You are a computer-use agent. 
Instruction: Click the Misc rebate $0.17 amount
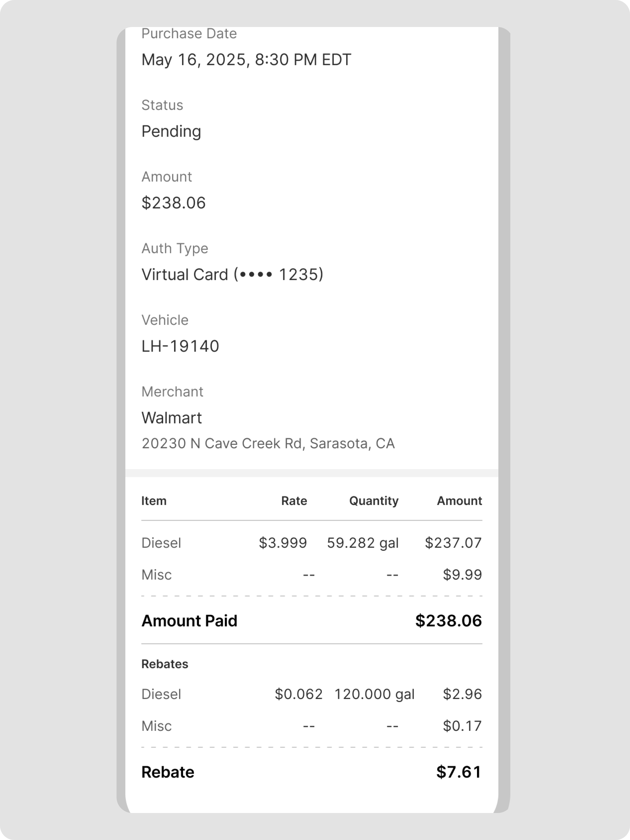[x=462, y=726]
